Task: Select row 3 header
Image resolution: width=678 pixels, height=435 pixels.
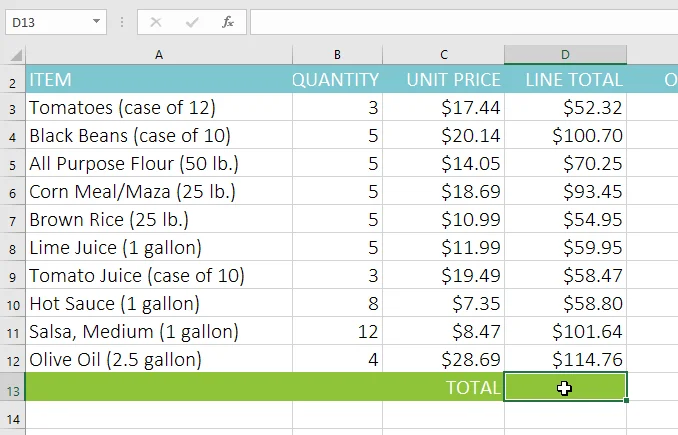Action: click(13, 107)
